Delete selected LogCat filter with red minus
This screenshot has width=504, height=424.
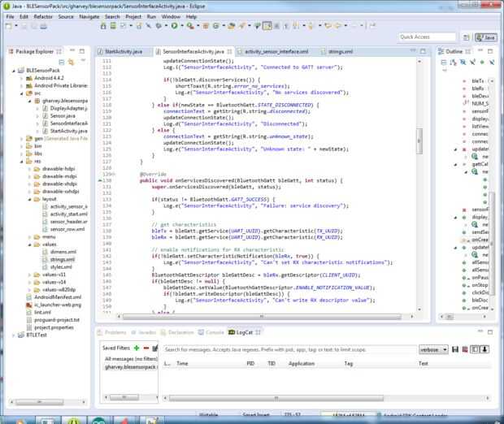[146, 348]
